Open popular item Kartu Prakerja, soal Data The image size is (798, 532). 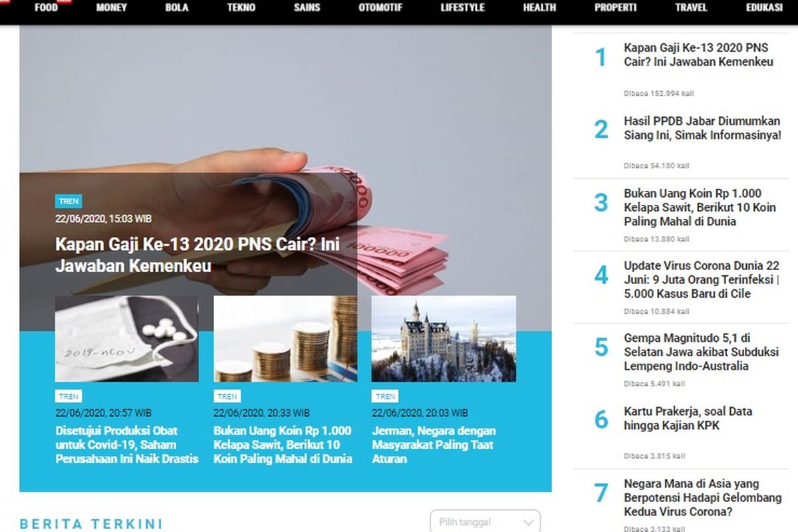click(x=688, y=418)
